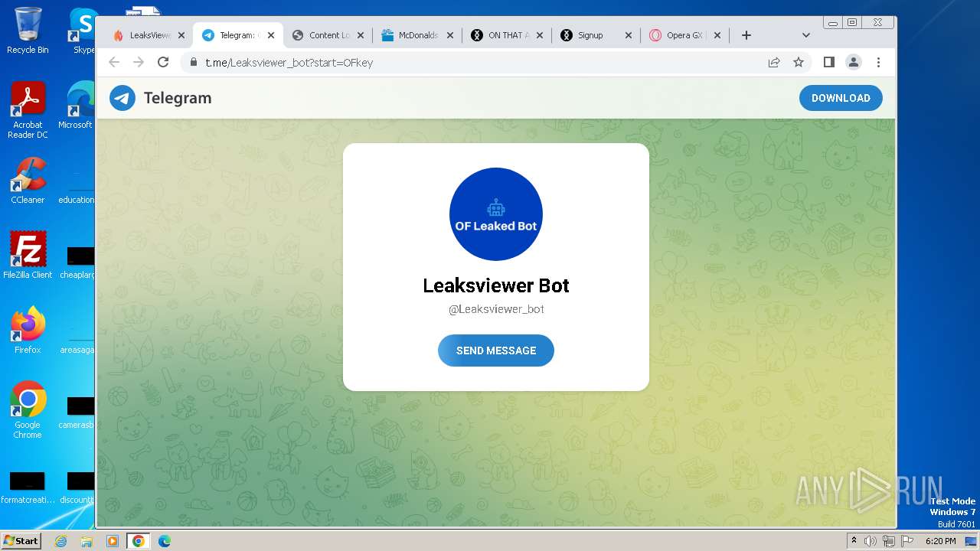Click the OF Leaked Bot avatar image

(496, 214)
